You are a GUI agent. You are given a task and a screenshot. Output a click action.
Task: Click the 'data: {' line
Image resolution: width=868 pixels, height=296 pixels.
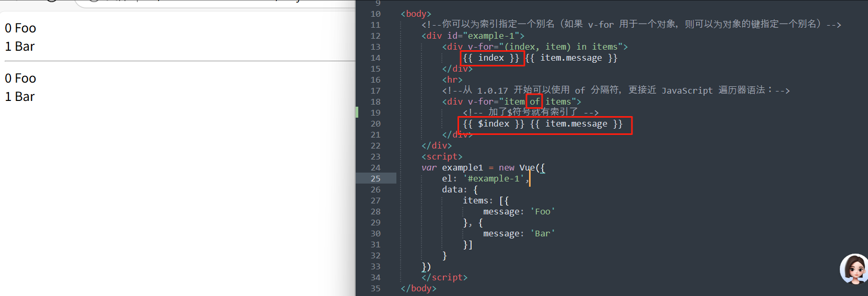(460, 190)
